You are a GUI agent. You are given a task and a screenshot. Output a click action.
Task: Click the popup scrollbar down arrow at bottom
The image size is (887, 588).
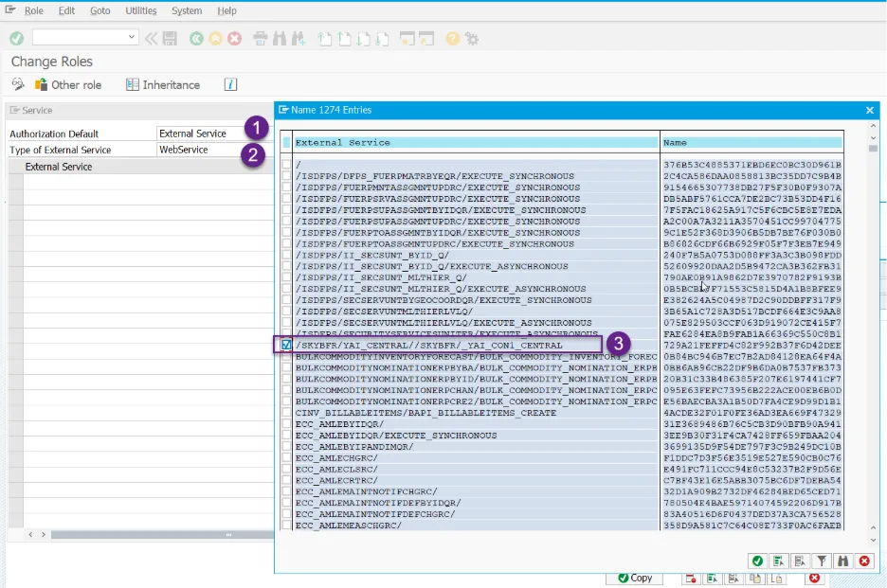click(873, 540)
